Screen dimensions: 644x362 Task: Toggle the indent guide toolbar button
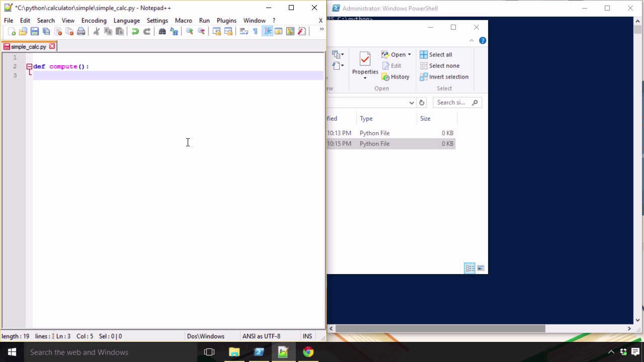(x=268, y=31)
